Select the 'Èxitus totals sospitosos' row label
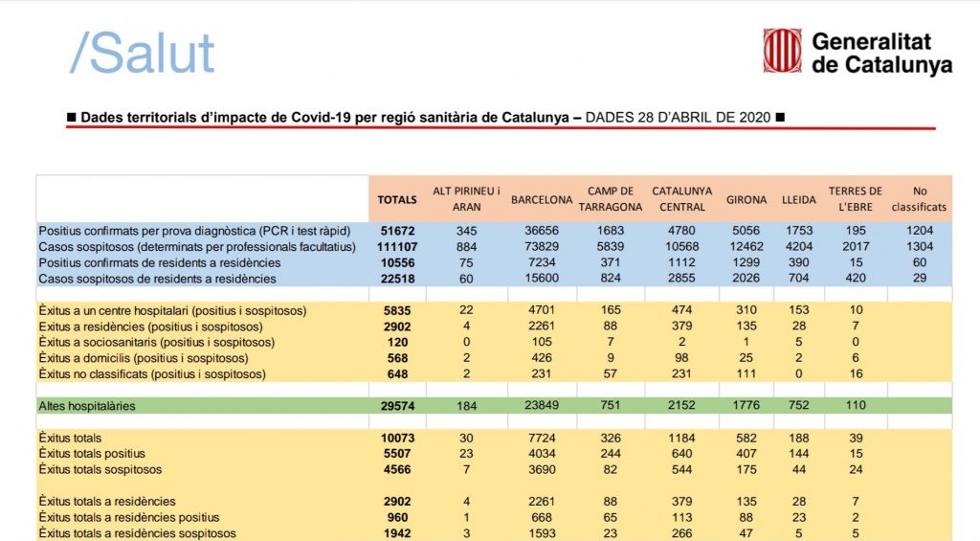Screen dimensions: 980x541 tap(100, 470)
